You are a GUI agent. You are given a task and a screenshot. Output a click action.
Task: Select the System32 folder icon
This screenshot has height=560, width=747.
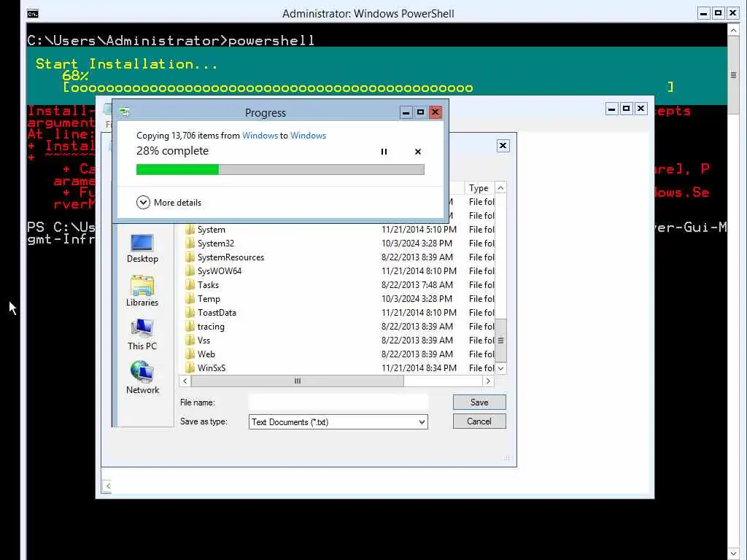pyautogui.click(x=190, y=244)
